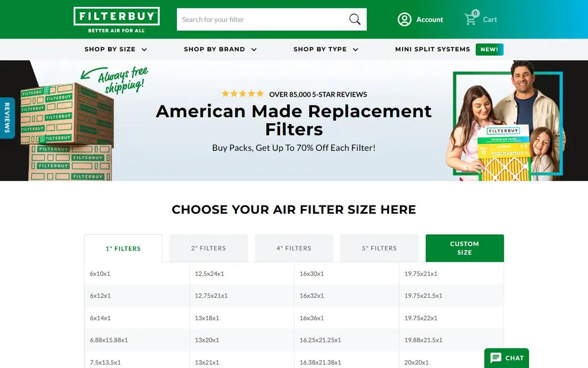This screenshot has height=368, width=588.
Task: Click the Filterbuy logo
Action: 117,20
